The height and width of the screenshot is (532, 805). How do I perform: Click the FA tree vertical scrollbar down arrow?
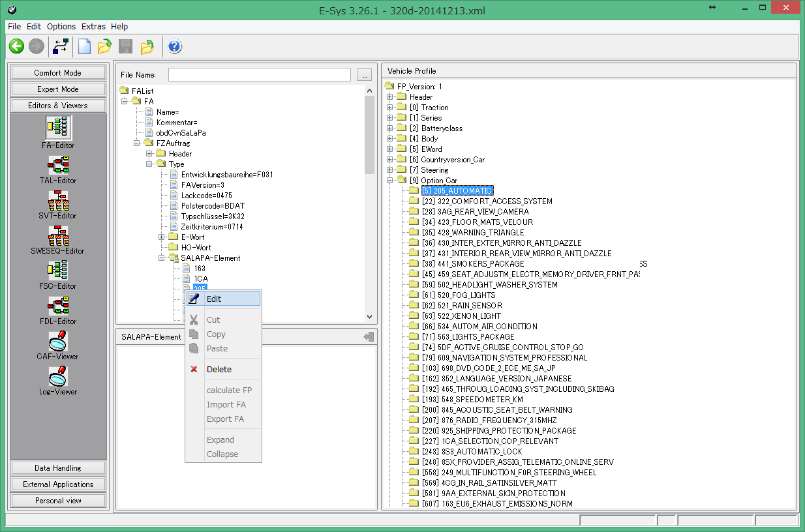click(x=370, y=317)
